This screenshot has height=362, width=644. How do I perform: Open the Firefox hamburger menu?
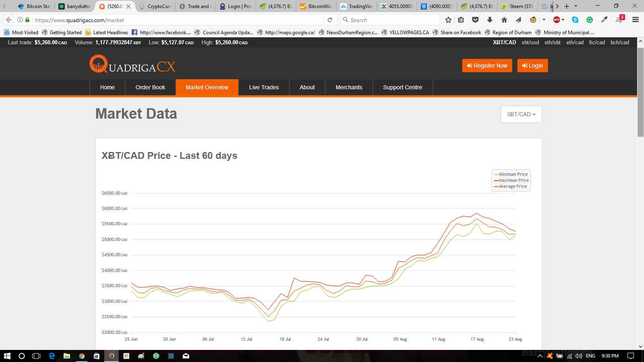636,20
